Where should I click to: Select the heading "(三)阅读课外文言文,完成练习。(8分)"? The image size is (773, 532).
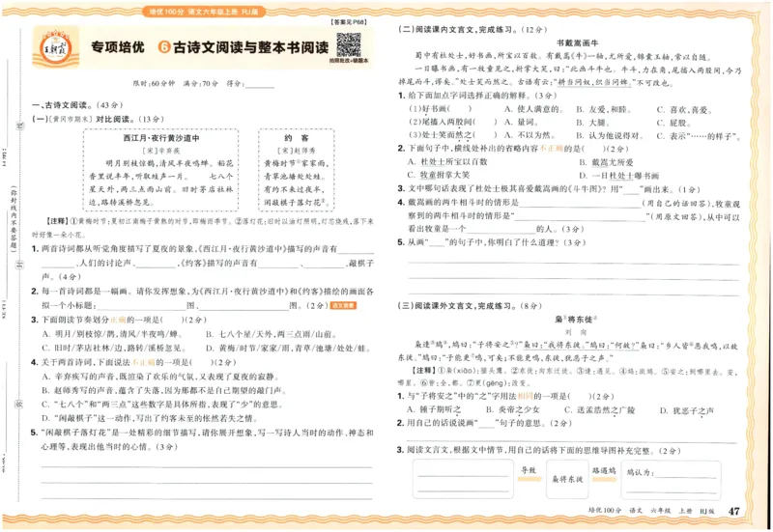click(470, 306)
